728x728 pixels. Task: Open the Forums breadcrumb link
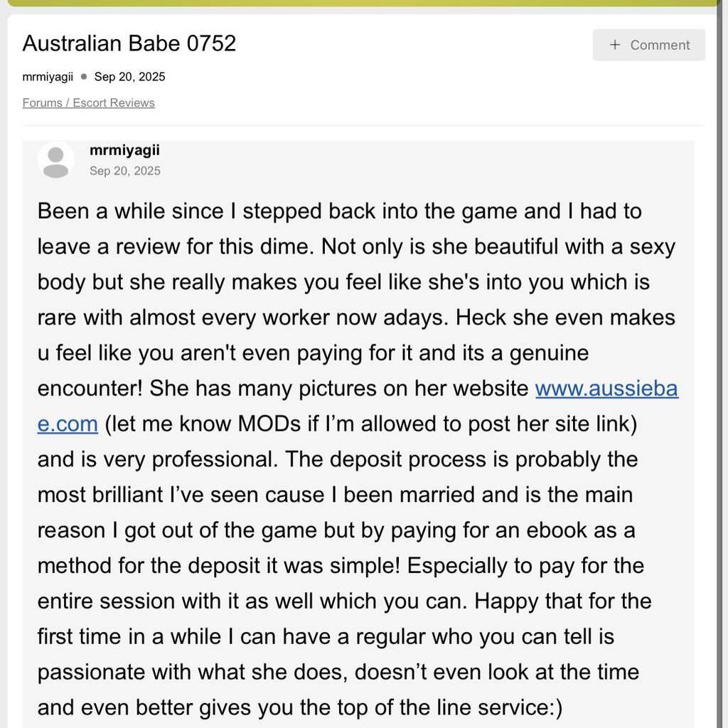(42, 103)
